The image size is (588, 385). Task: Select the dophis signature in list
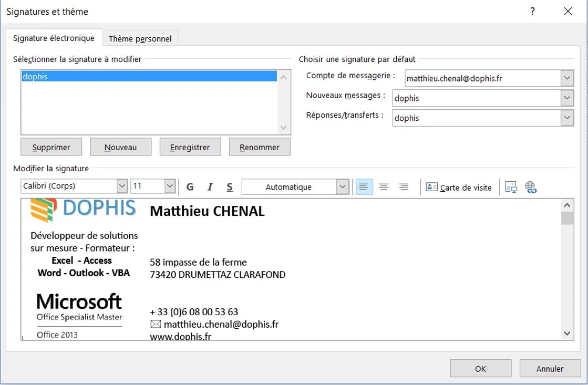149,77
